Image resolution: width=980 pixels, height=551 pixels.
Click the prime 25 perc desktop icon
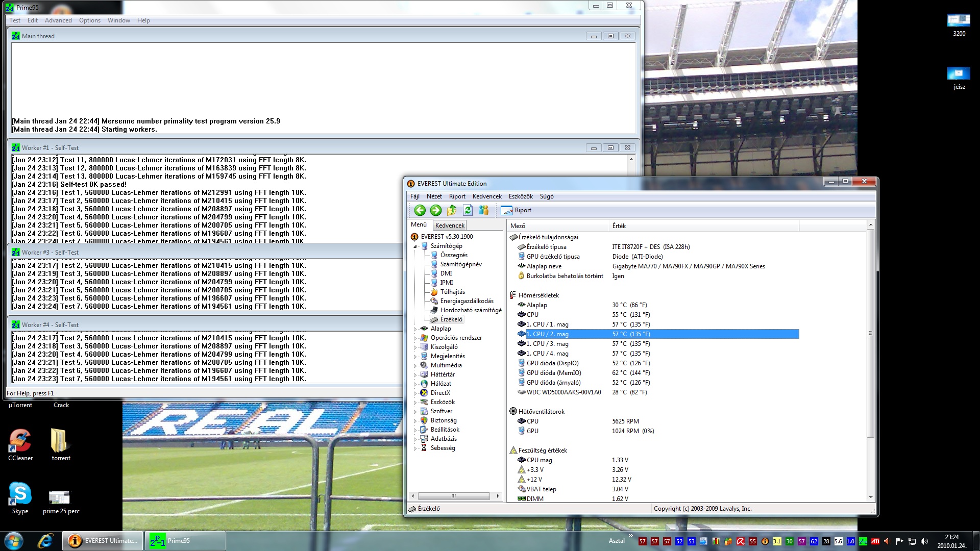tap(61, 502)
